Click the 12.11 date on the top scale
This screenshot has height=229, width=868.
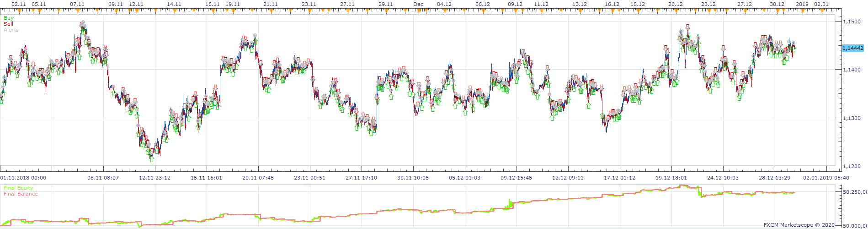pyautogui.click(x=136, y=4)
